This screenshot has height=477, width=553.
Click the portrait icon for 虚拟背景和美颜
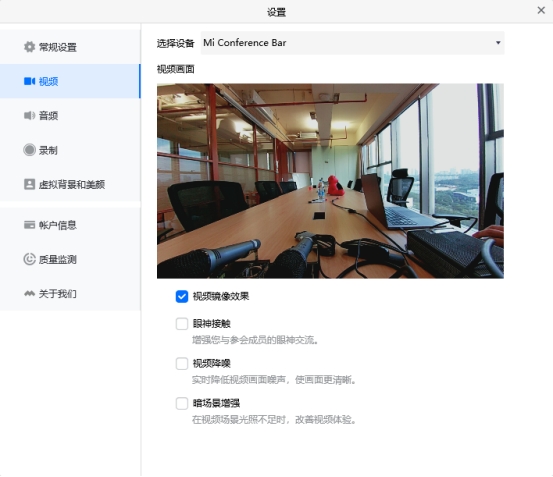pyautogui.click(x=29, y=184)
